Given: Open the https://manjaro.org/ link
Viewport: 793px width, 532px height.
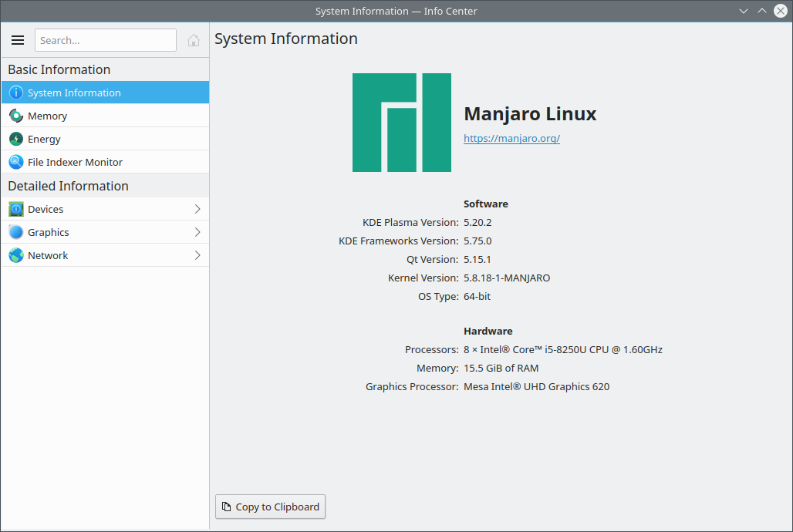Looking at the screenshot, I should point(511,138).
